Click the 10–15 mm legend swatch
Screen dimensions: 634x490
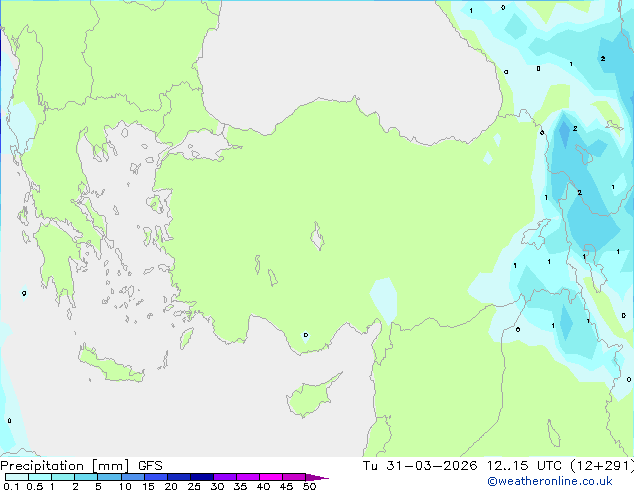(x=133, y=477)
